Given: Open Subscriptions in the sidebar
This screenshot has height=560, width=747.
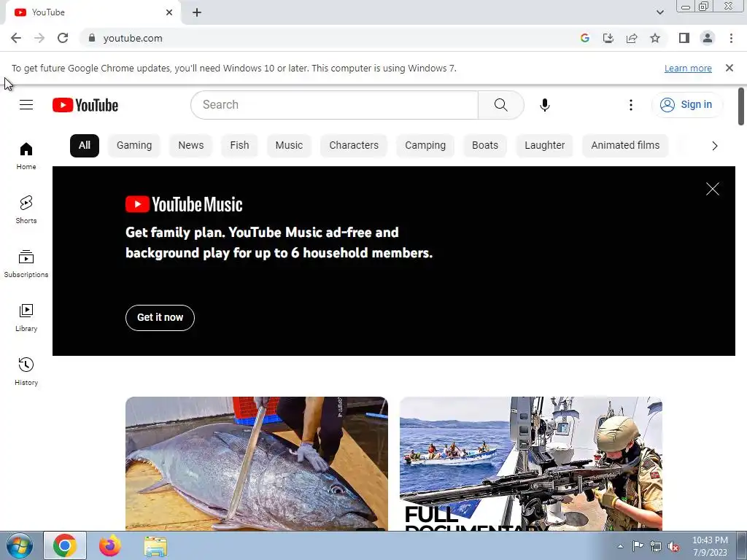Looking at the screenshot, I should click(x=26, y=263).
